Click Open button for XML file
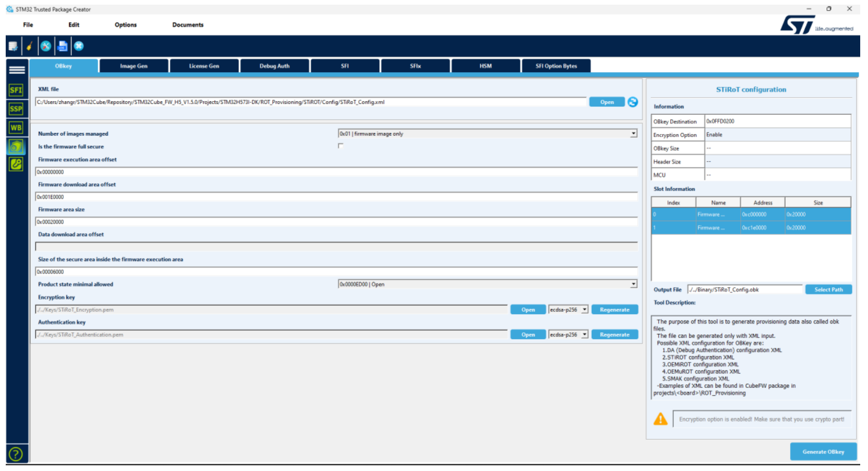 coord(607,102)
